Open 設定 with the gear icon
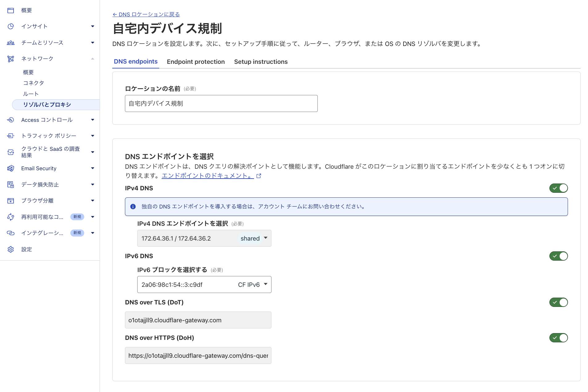The height and width of the screenshot is (392, 588). click(11, 249)
